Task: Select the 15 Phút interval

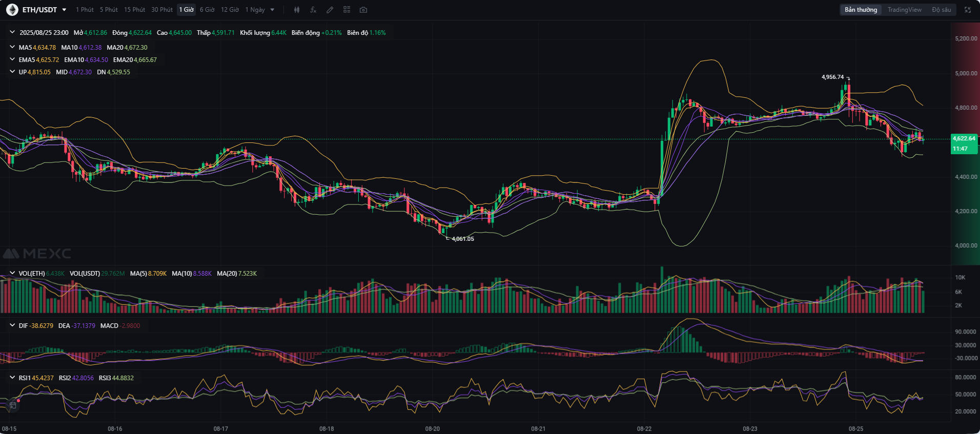Action: tap(134, 10)
